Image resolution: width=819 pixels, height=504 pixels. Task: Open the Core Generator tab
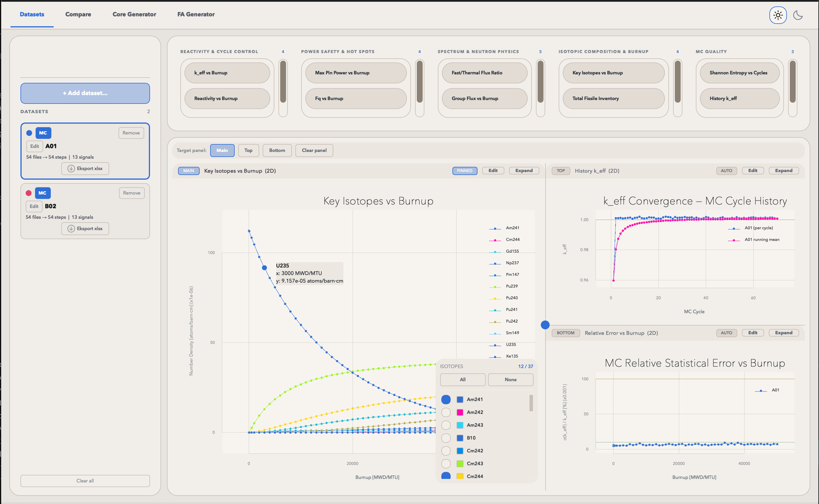[134, 14]
